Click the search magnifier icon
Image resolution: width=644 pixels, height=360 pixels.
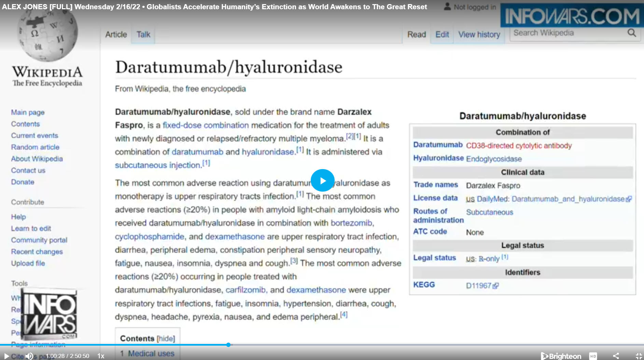632,33
